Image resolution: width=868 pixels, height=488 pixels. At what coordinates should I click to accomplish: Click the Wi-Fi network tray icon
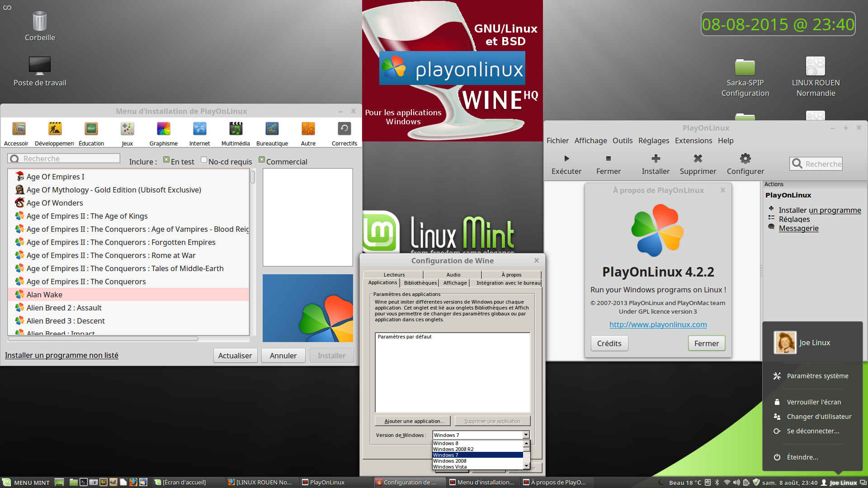[727, 483]
